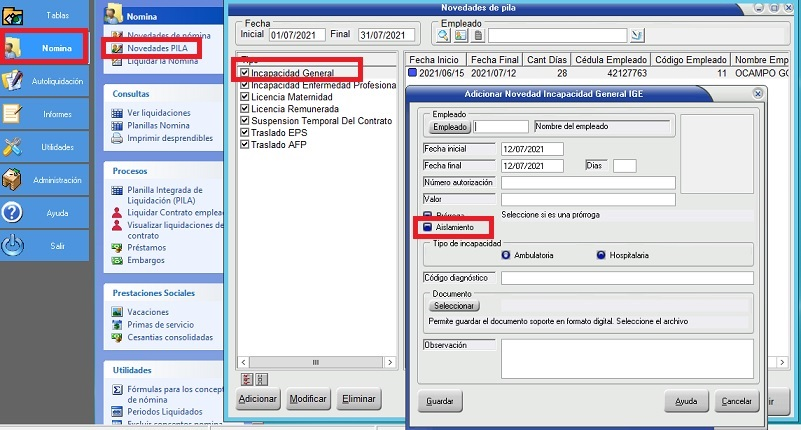Click the Código diagnóstico input field
The height and width of the screenshot is (430, 801).
click(x=627, y=278)
